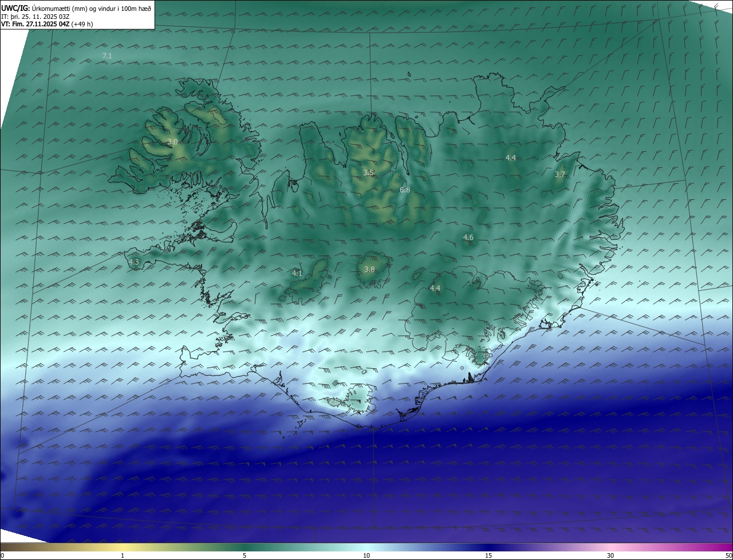733x560 pixels.
Task: Click the 15 tick on the colour scale
Action: pos(488,555)
